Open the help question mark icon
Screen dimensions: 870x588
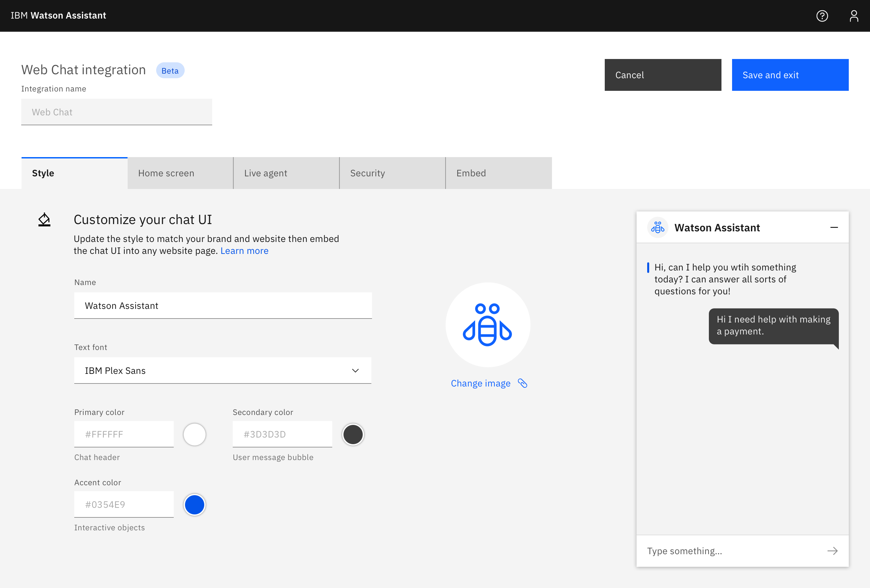point(822,16)
